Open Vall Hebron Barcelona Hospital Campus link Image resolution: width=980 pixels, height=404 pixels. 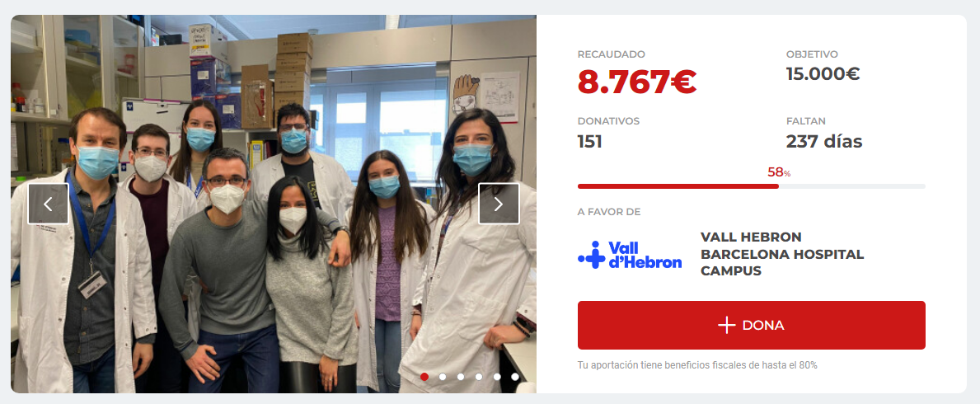tap(782, 254)
